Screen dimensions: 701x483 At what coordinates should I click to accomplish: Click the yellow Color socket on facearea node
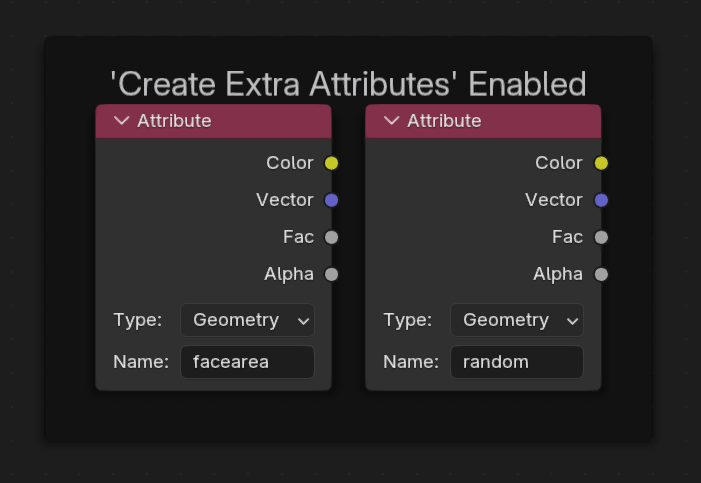click(332, 163)
